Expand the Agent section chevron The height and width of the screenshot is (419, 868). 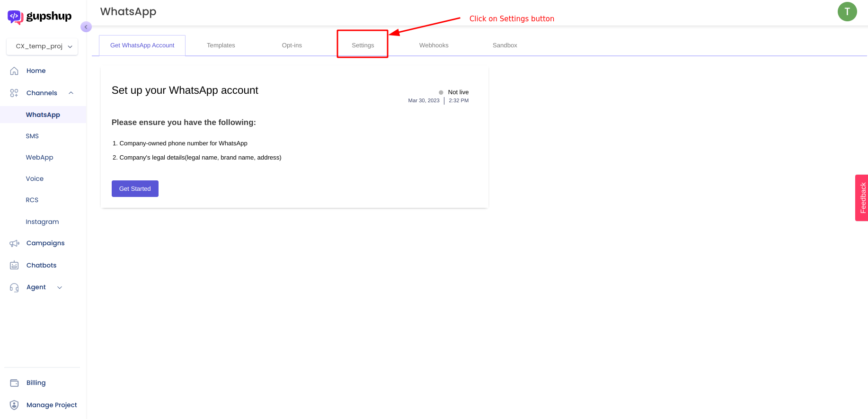pyautogui.click(x=60, y=287)
